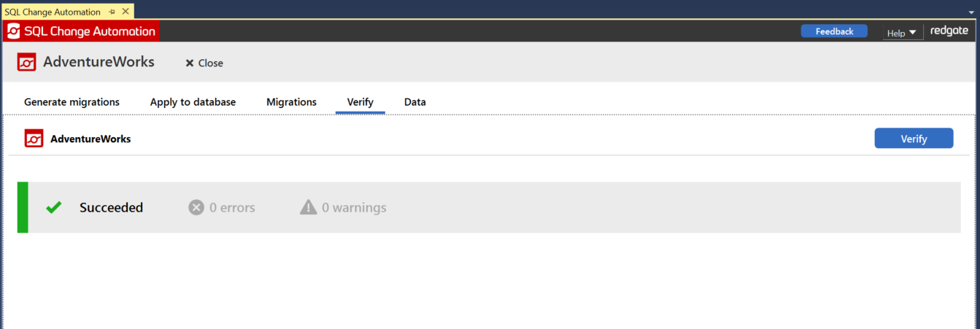Click the errors circle-x icon
980x329 pixels.
coord(196,208)
